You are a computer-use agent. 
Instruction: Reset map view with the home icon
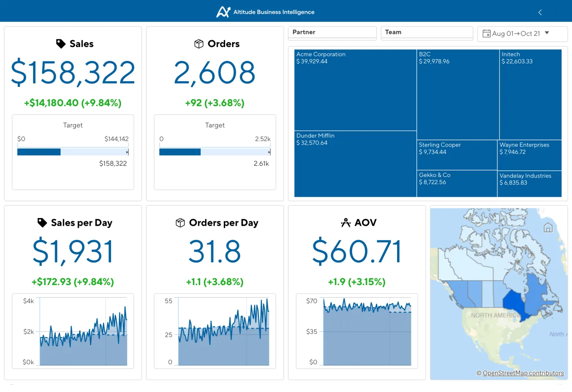click(x=548, y=227)
